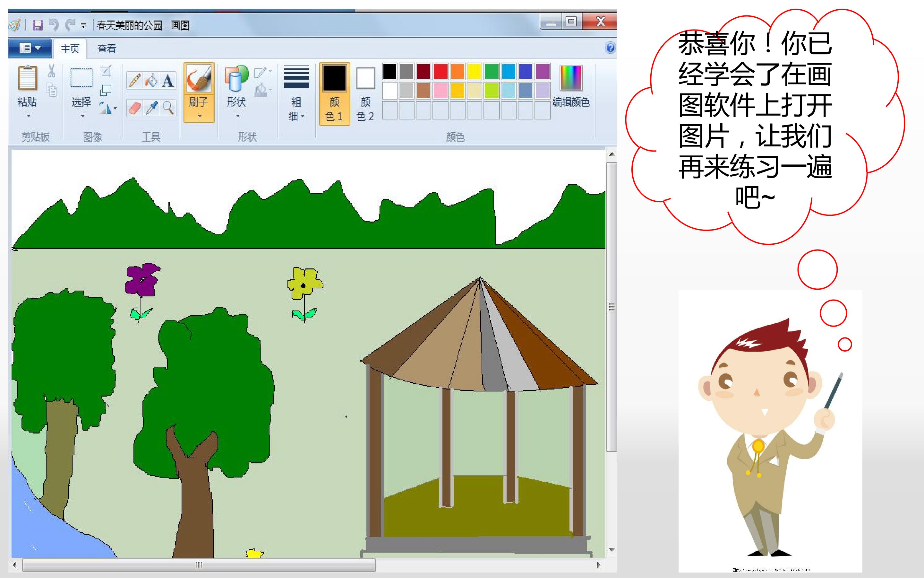Switch to the 主页 tab

pos(70,48)
